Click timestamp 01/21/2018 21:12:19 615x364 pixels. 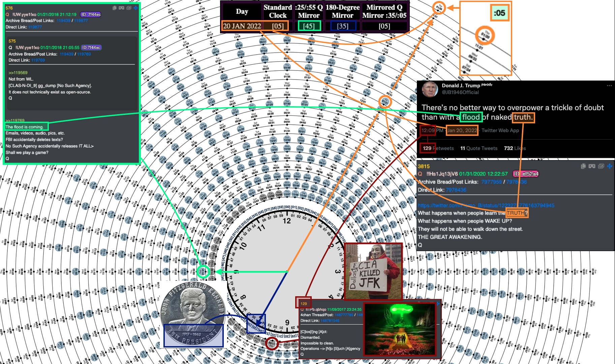[57, 14]
